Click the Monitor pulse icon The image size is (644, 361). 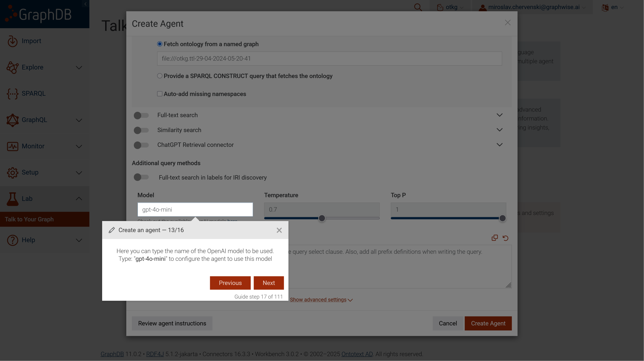pos(12,146)
